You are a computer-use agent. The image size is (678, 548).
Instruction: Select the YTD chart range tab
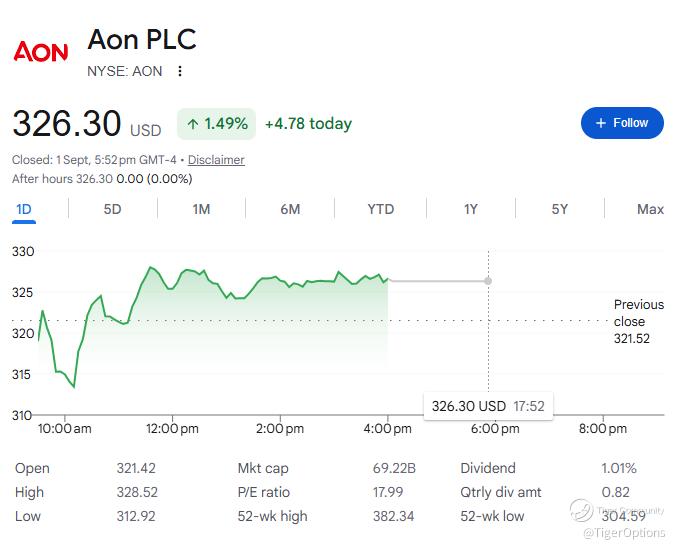click(x=381, y=209)
